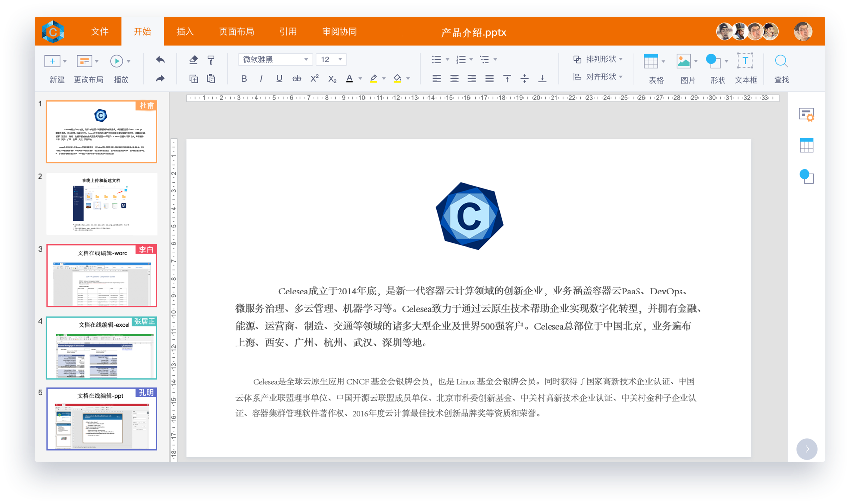Viewport: 850px width, 504px height.
Task: Click the 对齐形状 button
Action: tap(597, 77)
